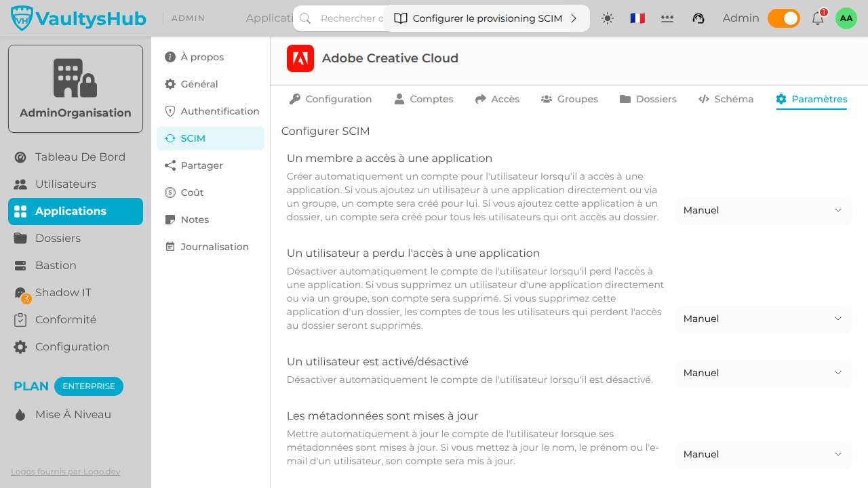Image resolution: width=868 pixels, height=488 pixels.
Task: Open the Général settings section
Action: (210, 84)
